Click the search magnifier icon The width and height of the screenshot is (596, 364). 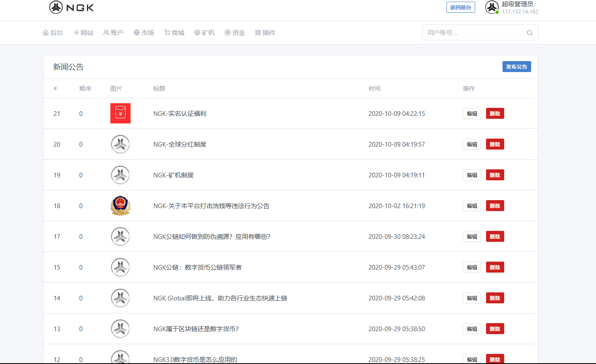click(x=529, y=33)
